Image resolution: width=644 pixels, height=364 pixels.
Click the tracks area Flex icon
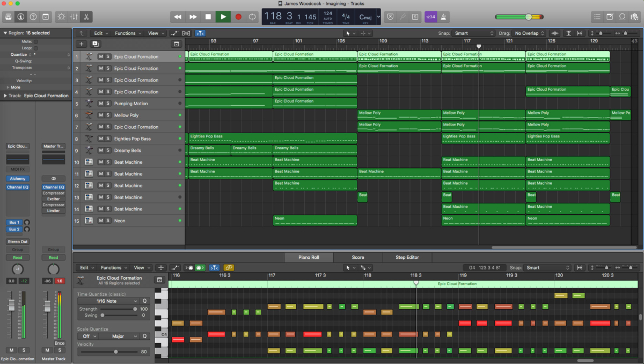pyautogui.click(x=186, y=33)
